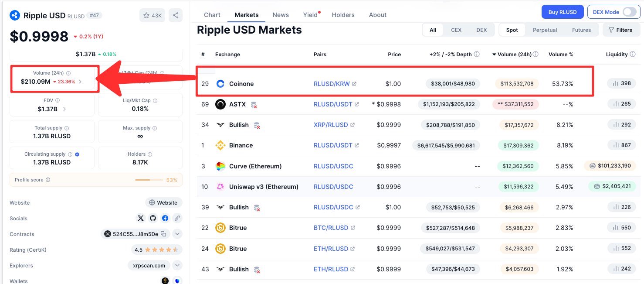Click the info icon next to Profile score
Image resolution: width=644 pixels, height=284 pixels.
pos(48,180)
